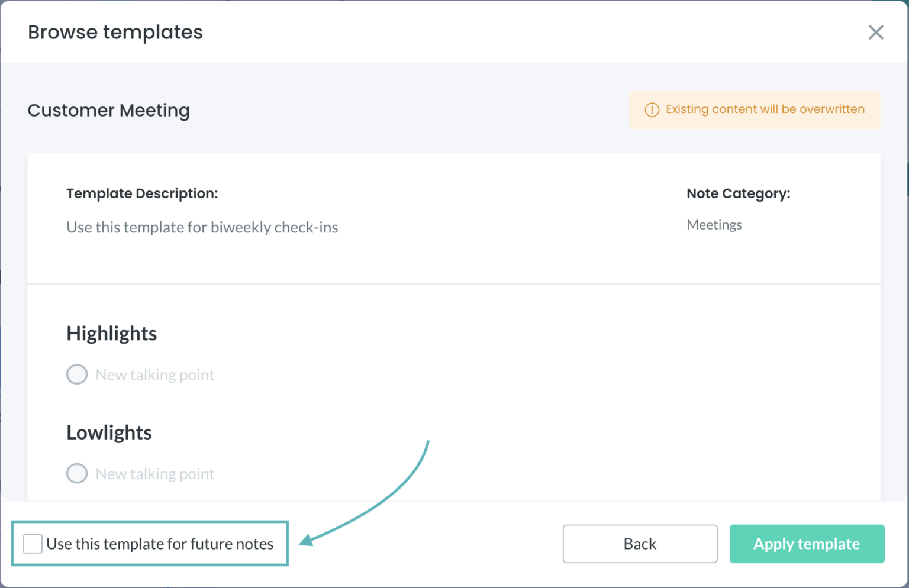The height and width of the screenshot is (588, 909).
Task: Select the Lowlights section heading
Action: [x=109, y=432]
